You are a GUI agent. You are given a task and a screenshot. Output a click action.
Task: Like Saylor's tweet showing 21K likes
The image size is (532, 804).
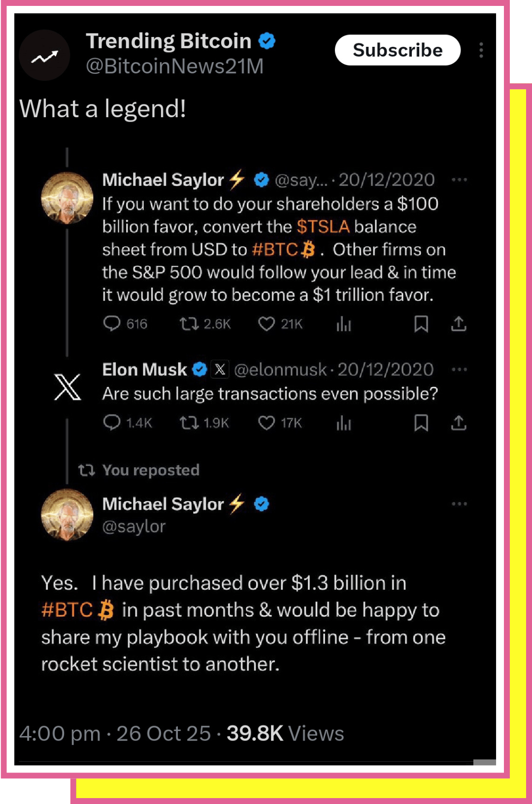coord(266,324)
